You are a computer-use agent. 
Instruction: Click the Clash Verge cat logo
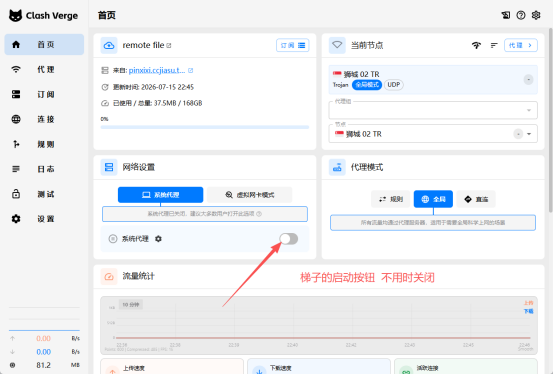click(15, 16)
